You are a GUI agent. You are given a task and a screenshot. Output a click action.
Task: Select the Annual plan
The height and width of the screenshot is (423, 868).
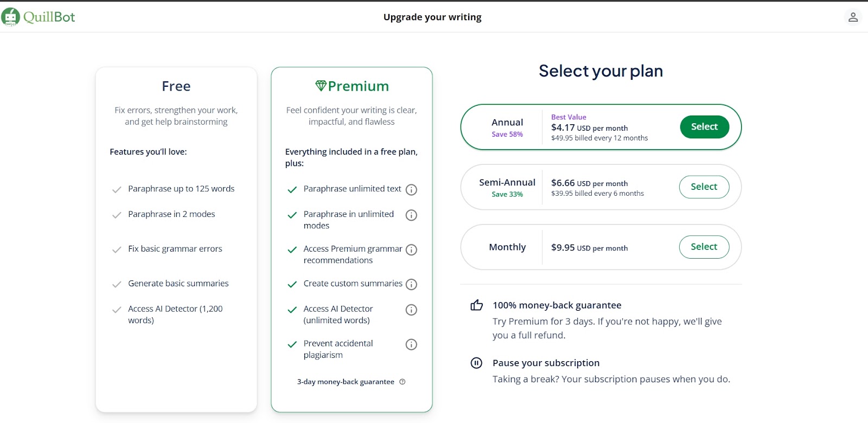pyautogui.click(x=704, y=127)
